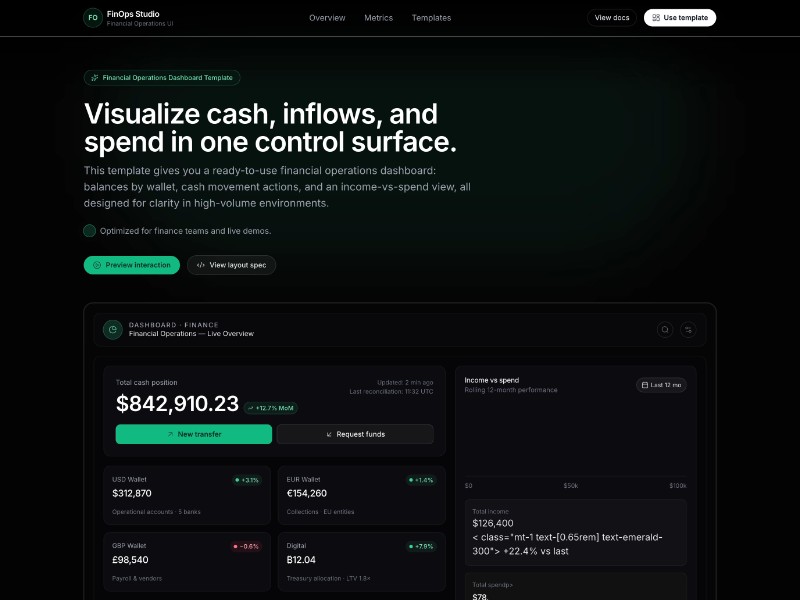Click the dashboard pie chart icon
The image size is (800, 600).
113,329
